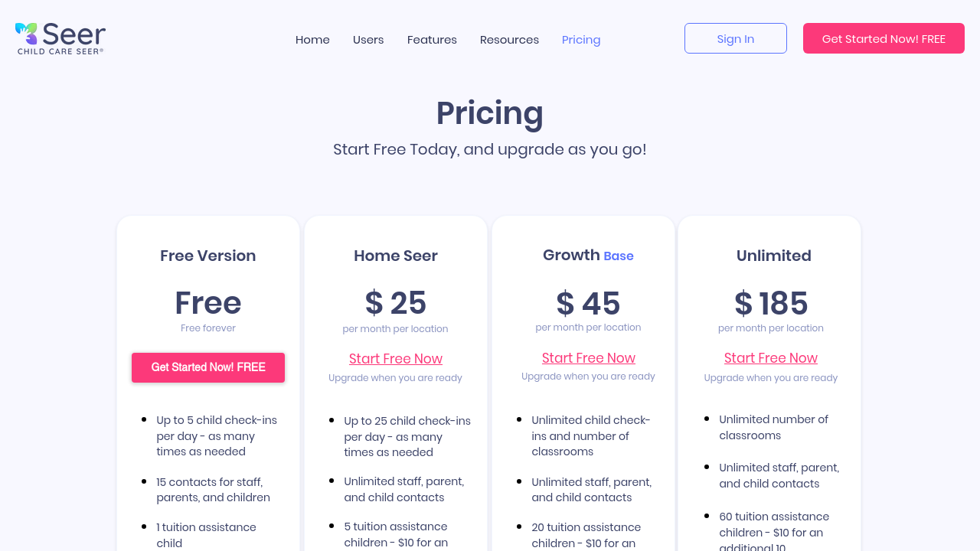Navigate to Resources in the navbar
980x551 pixels.
click(x=509, y=40)
